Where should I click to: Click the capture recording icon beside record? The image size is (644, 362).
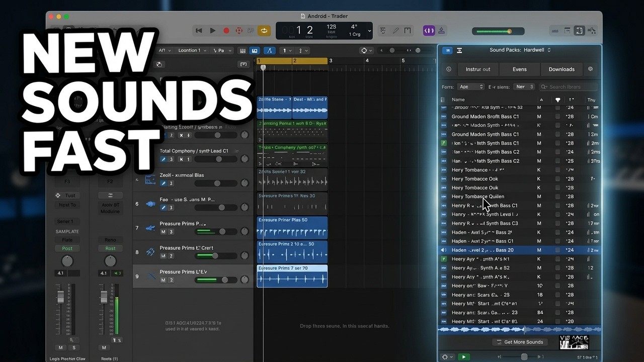tap(239, 31)
